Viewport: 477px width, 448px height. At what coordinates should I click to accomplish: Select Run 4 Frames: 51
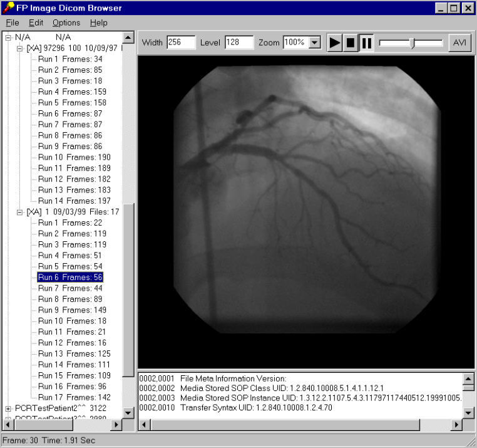point(69,256)
